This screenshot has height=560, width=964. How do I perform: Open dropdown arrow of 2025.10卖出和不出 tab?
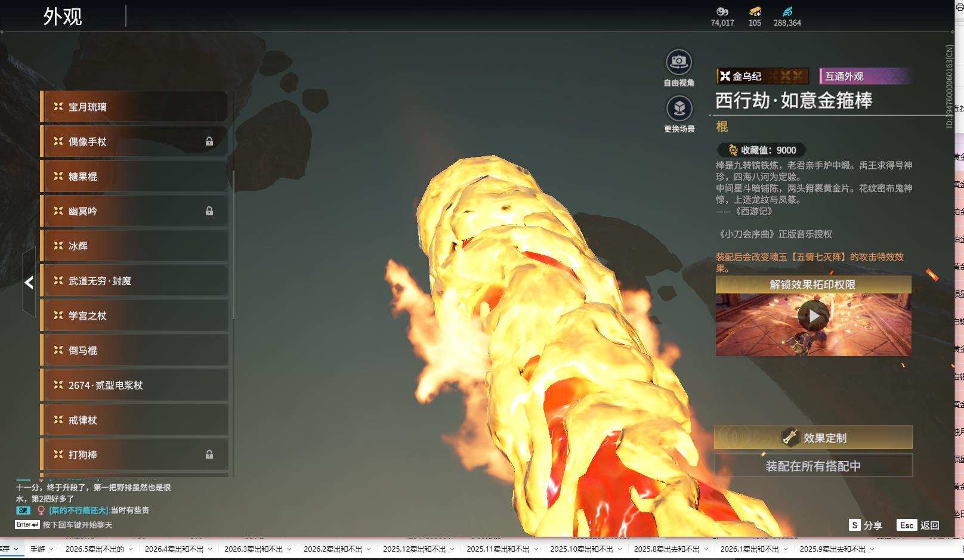[619, 549]
